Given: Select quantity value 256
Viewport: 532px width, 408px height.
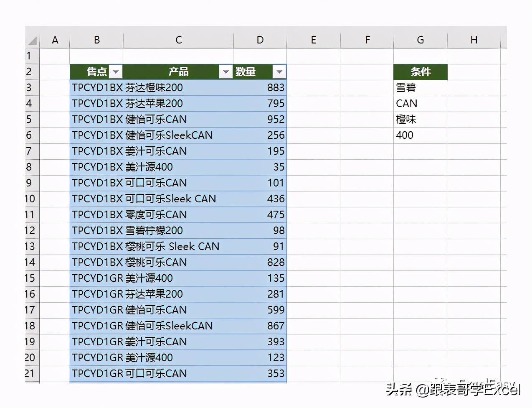Looking at the screenshot, I should click(x=260, y=135).
